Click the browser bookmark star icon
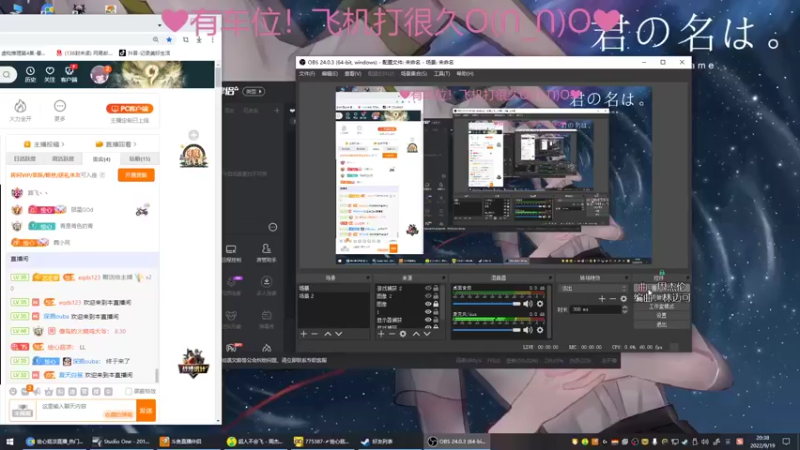The height and width of the screenshot is (450, 800). pyautogui.click(x=169, y=39)
